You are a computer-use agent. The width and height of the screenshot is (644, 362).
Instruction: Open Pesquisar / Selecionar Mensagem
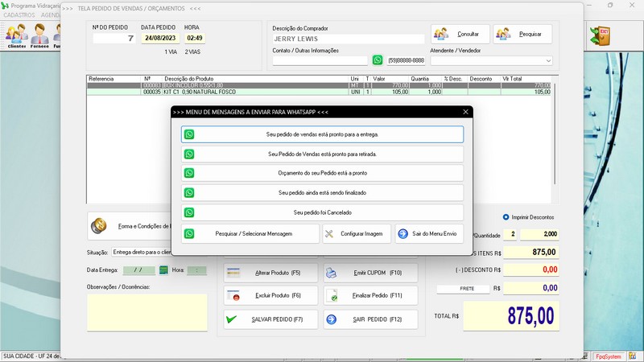click(250, 233)
